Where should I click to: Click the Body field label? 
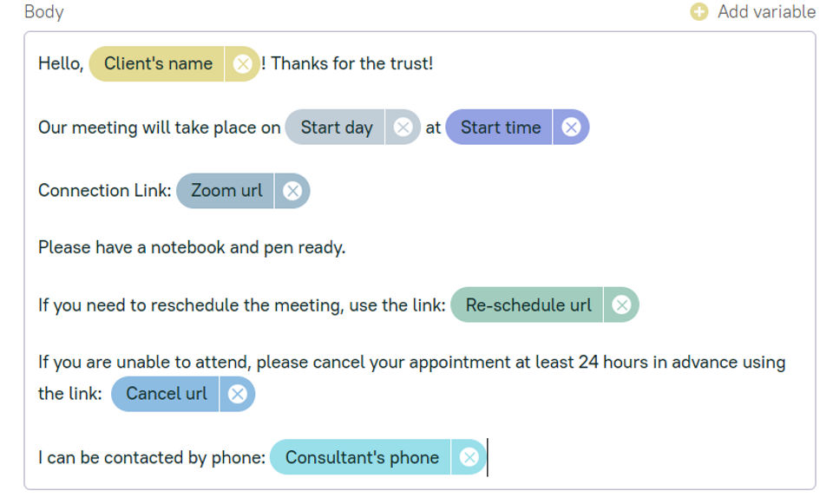(x=43, y=12)
